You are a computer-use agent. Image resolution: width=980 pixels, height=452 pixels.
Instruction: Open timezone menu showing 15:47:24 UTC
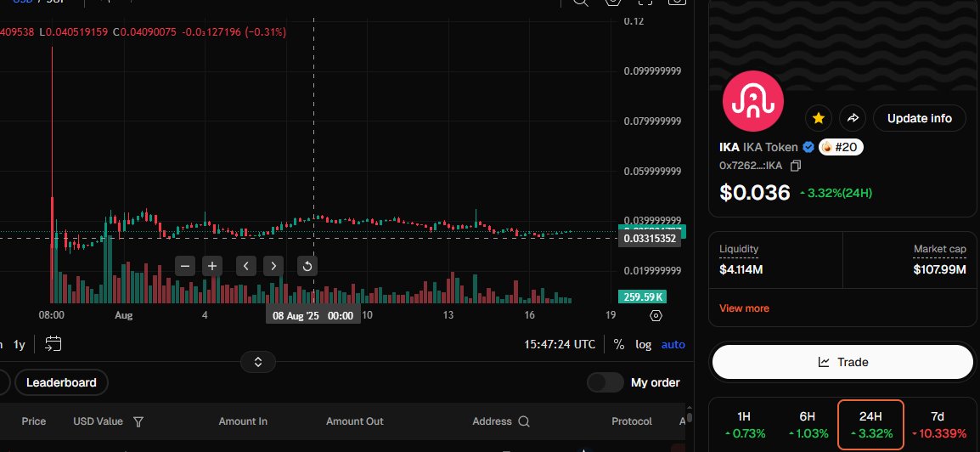click(560, 344)
